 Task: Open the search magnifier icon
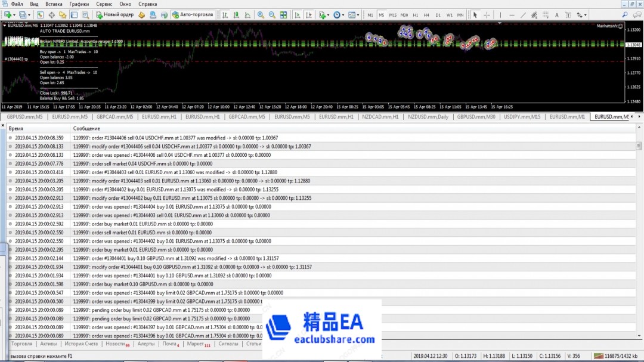(x=625, y=15)
